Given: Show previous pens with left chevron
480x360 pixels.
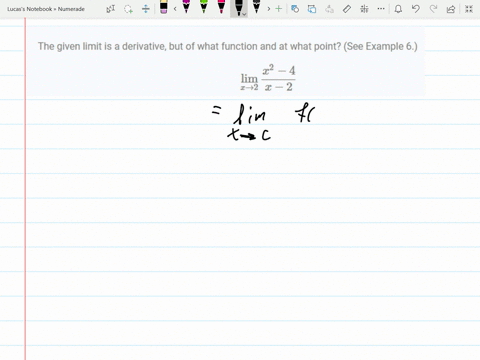Looking at the screenshot, I should (x=175, y=9).
